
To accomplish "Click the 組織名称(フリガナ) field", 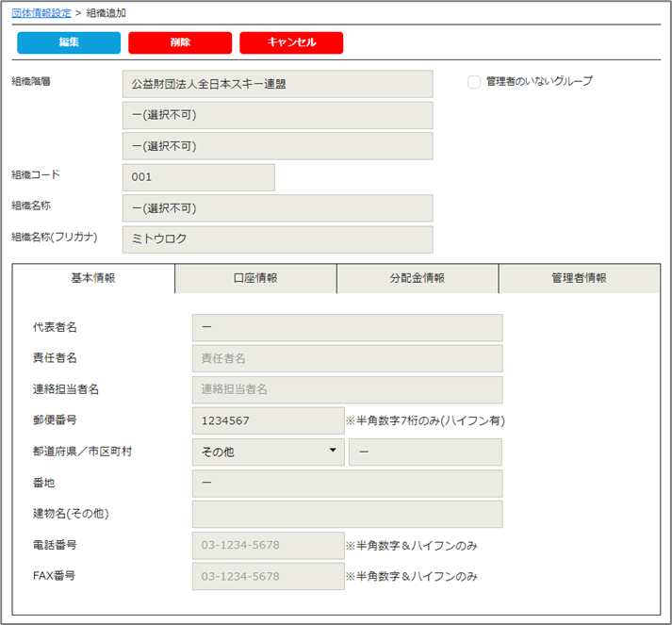I will point(277,239).
